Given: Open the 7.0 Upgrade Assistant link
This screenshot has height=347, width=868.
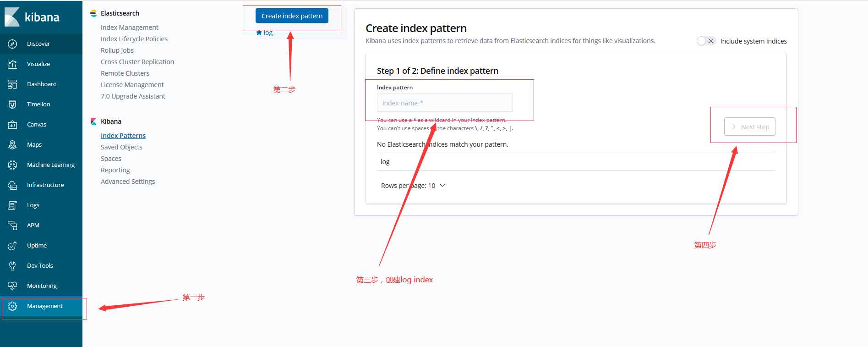Looking at the screenshot, I should click(133, 96).
